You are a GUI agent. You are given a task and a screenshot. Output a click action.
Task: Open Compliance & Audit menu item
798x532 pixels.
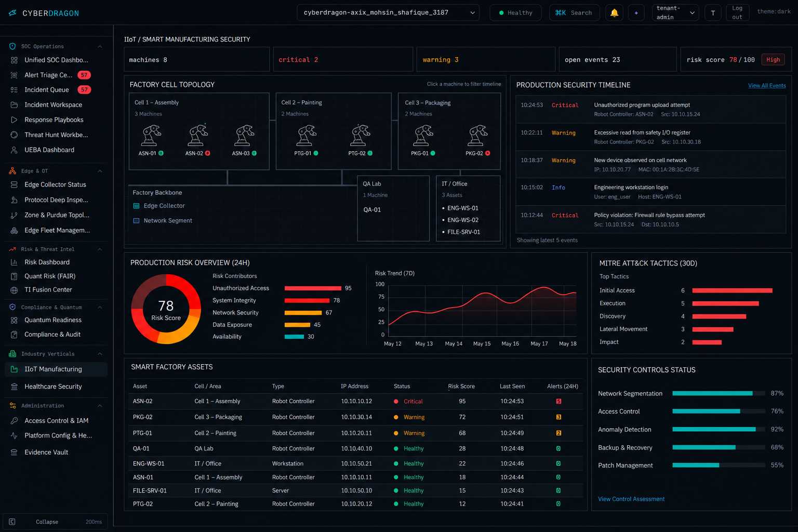point(56,335)
